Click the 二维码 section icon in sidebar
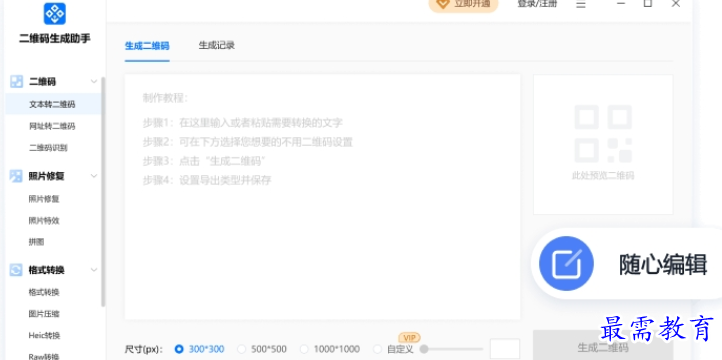 16,82
